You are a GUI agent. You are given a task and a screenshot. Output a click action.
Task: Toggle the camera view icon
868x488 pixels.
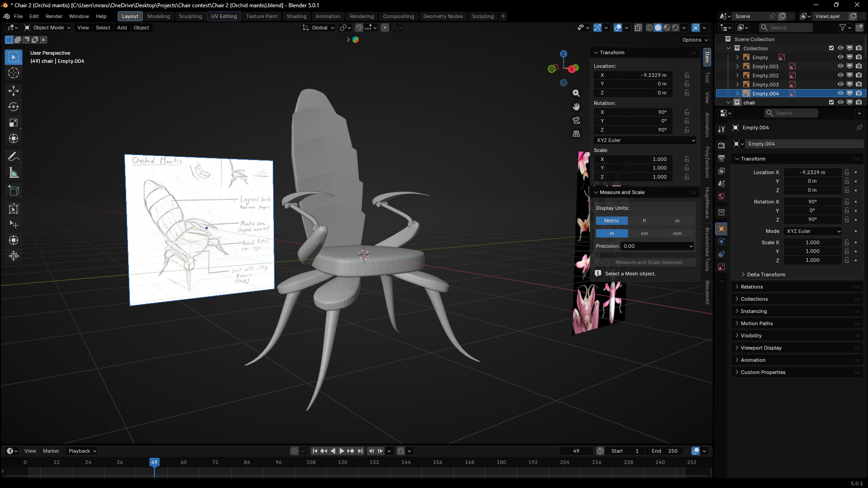(x=576, y=120)
